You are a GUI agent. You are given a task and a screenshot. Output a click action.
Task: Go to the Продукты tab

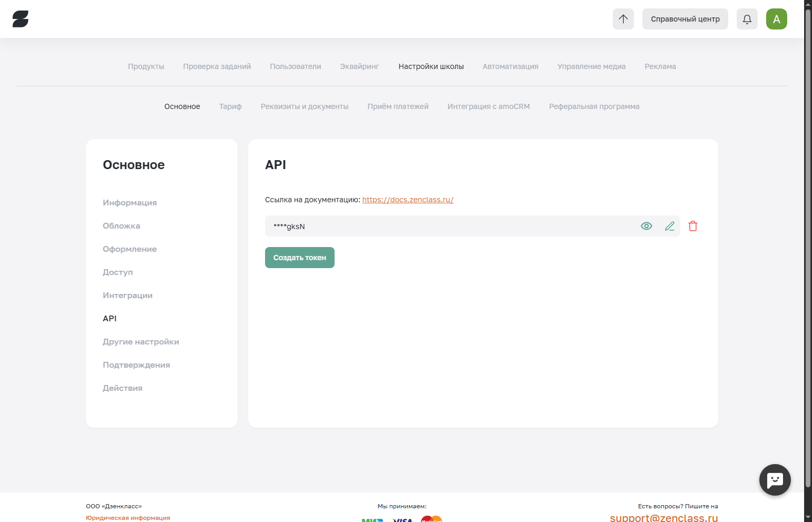coord(146,66)
